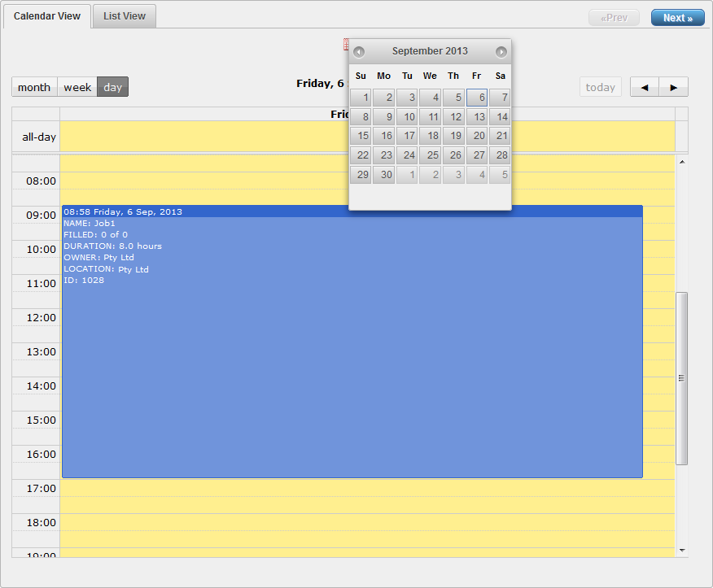Pick September 15 in the datepicker
Screen dimensions: 713x588
[361, 137]
